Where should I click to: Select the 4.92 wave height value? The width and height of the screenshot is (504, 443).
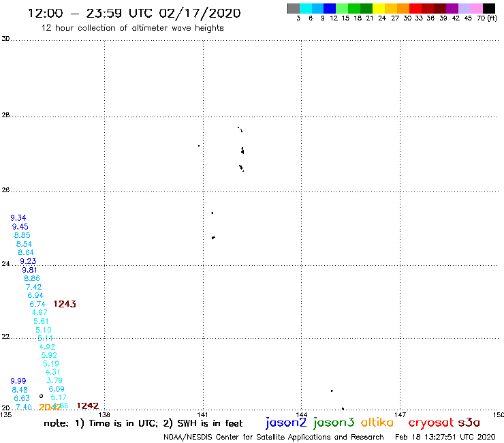pyautogui.click(x=47, y=347)
